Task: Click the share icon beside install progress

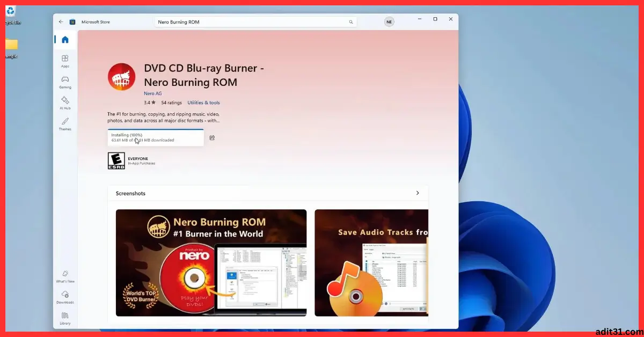Action: pyautogui.click(x=212, y=138)
